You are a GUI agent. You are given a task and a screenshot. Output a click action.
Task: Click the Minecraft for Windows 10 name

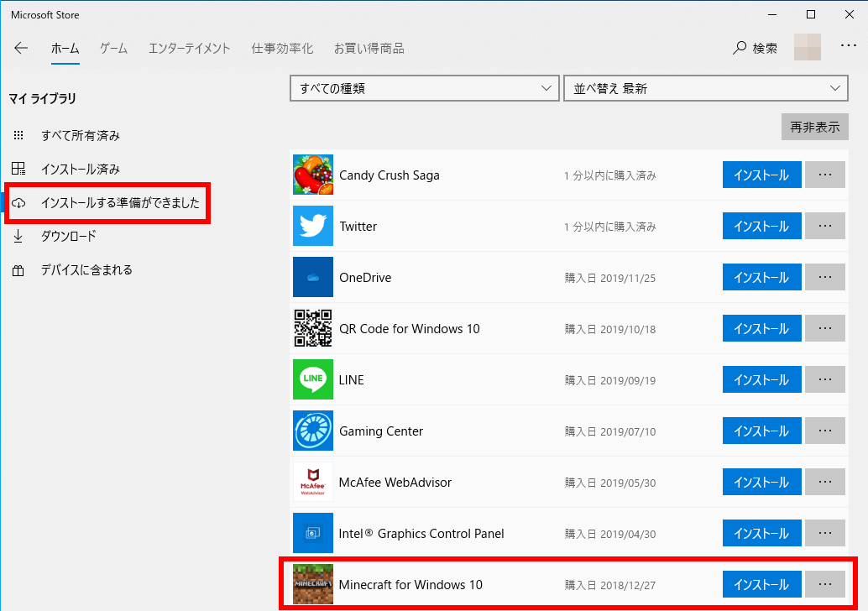[x=410, y=585]
